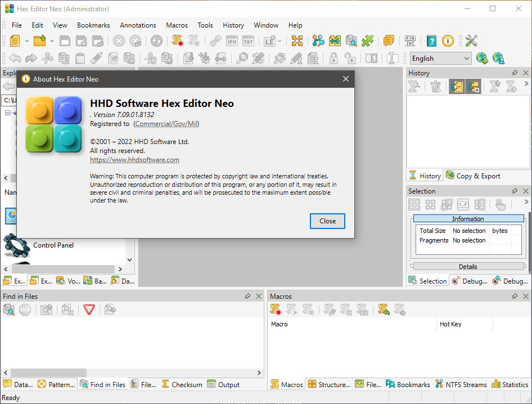
Task: Click the Find in Files icon in main toolbar
Action: click(x=351, y=41)
